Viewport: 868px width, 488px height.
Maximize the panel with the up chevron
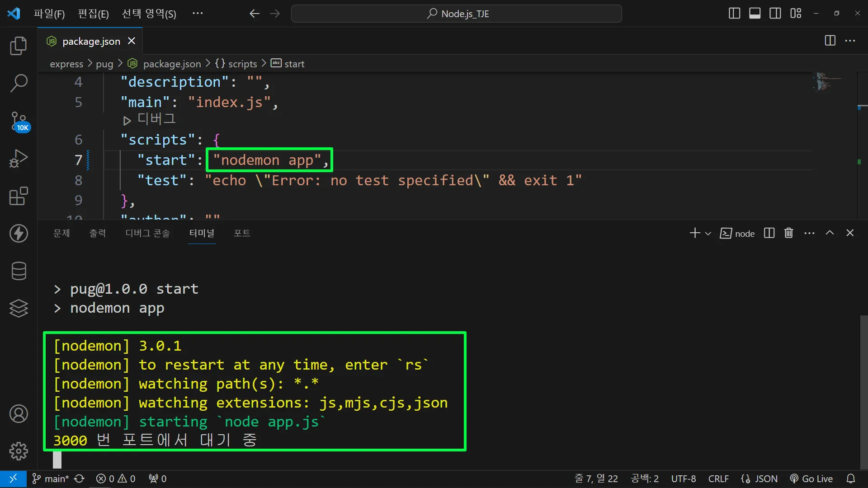tap(830, 233)
